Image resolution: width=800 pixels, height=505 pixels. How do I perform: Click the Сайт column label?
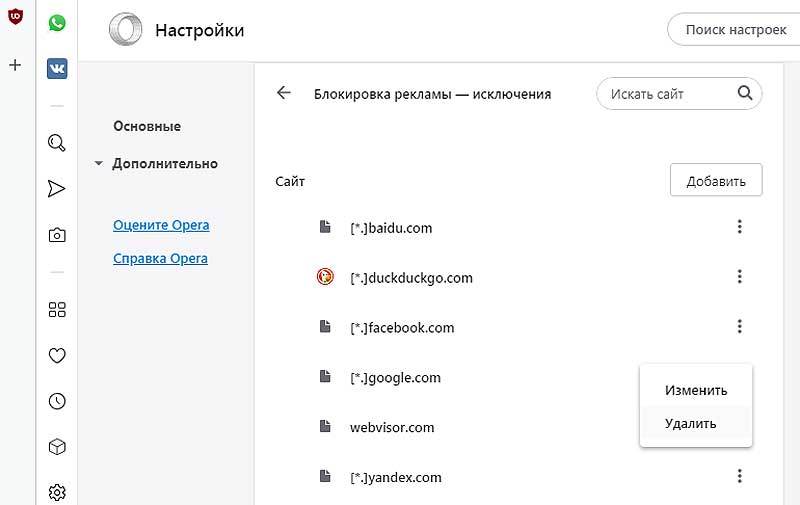(290, 181)
